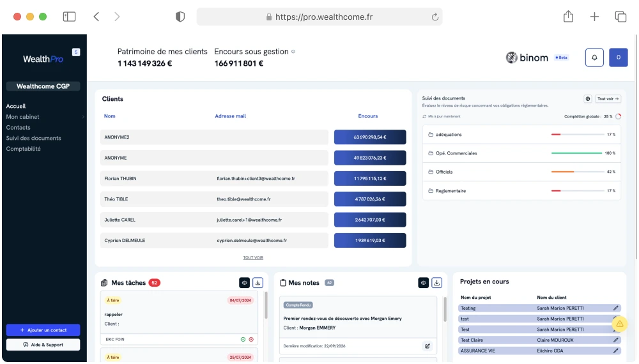The image size is (639, 364).
Task: Select the Wealthcome CGP cabinet selector
Action: [x=43, y=86]
